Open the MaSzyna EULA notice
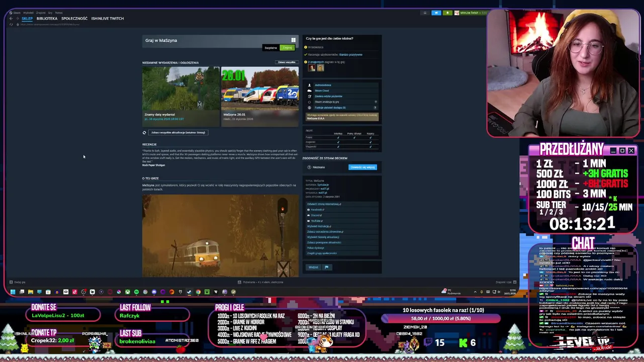The width and height of the screenshot is (644, 362). coord(342,117)
